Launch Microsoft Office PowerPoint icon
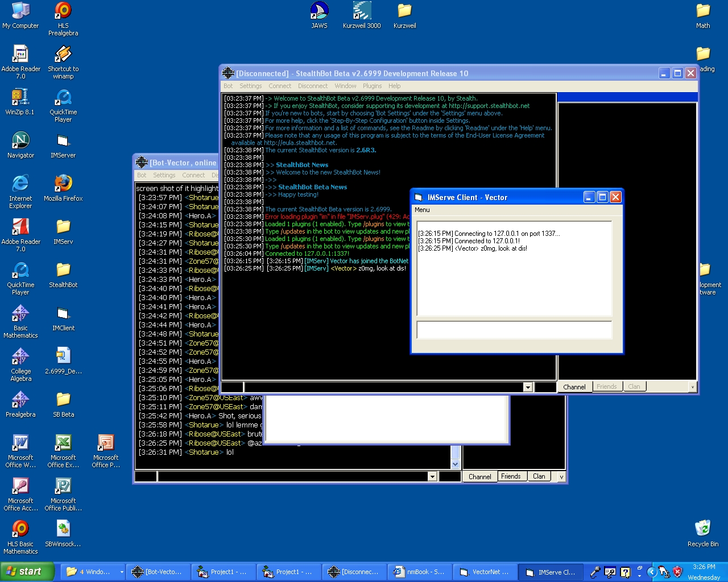This screenshot has height=582, width=728. click(x=106, y=451)
